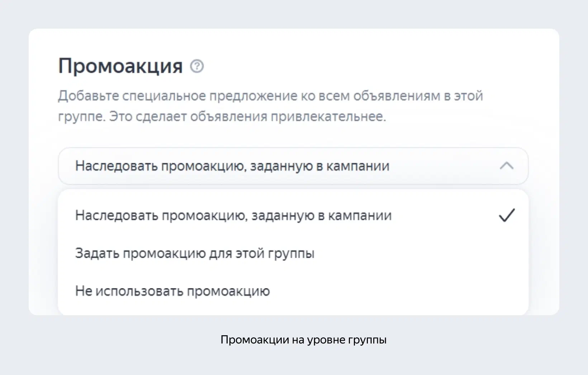This screenshot has width=588, height=375.
Task: Click the Промоакция dropdown field's selected value
Action: 232,166
